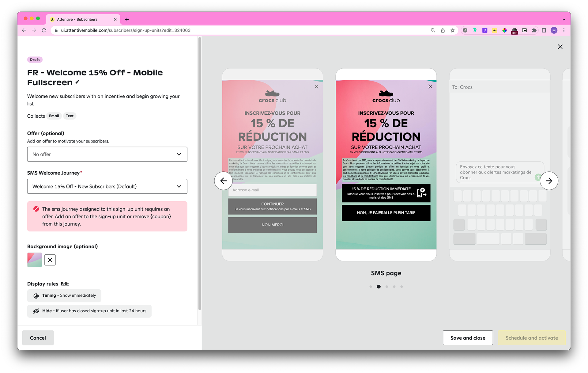The image size is (588, 373).
Task: Open a new browser tab
Action: pyautogui.click(x=127, y=19)
